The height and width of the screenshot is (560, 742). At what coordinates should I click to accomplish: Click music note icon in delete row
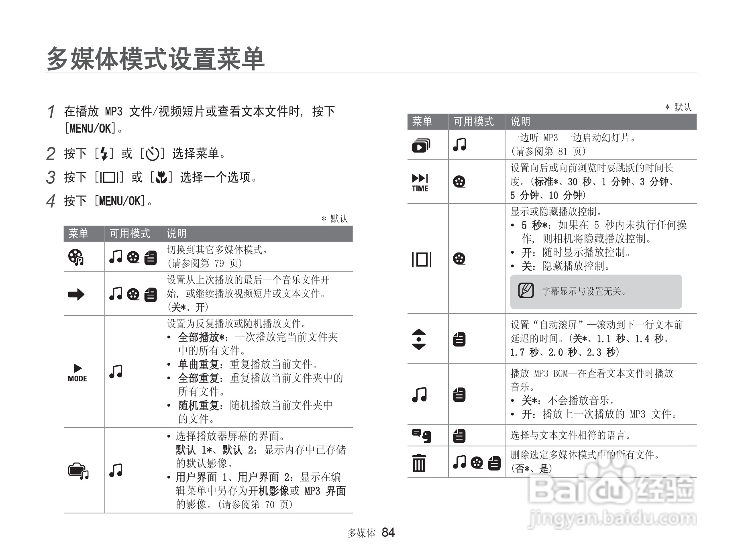[460, 462]
